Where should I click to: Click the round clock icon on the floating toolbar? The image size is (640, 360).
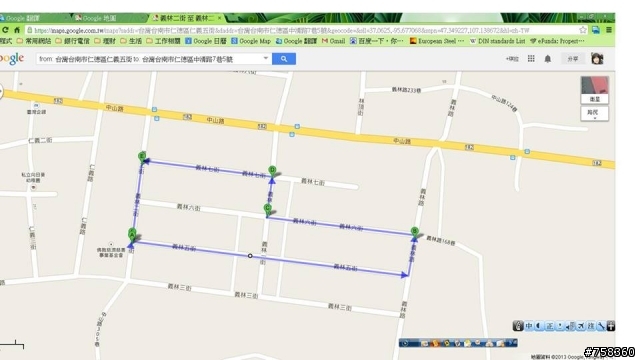tap(405, 343)
